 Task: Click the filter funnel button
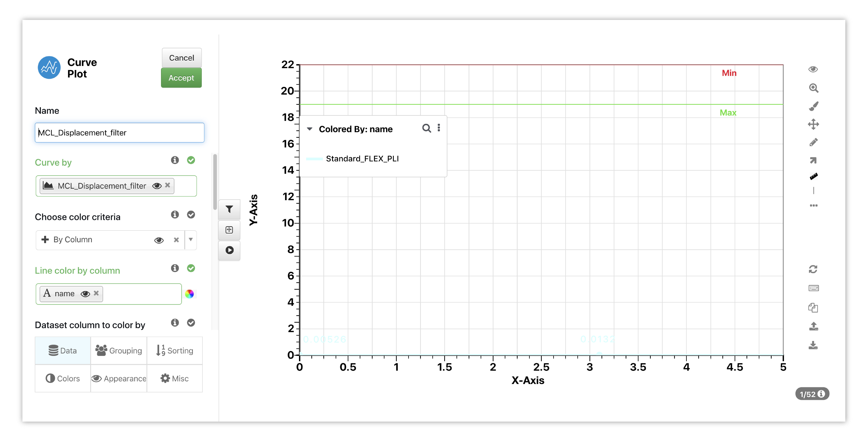[230, 210]
